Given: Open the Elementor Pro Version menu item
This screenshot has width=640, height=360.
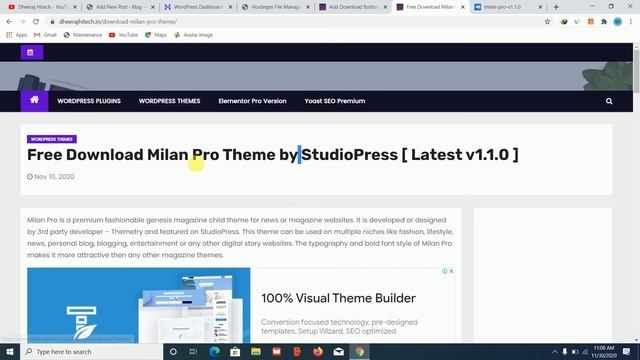Looking at the screenshot, I should pyautogui.click(x=252, y=101).
